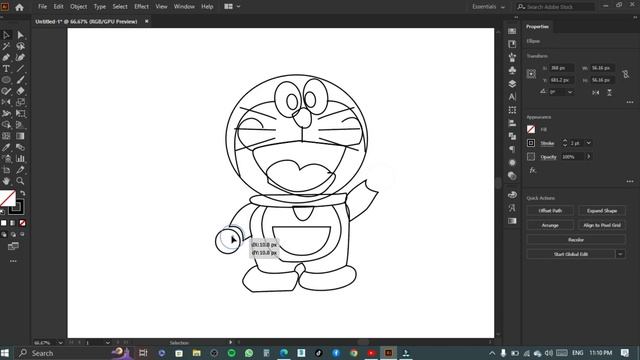
Task: Select the Width/Warp tool
Action: pyautogui.click(x=6, y=113)
